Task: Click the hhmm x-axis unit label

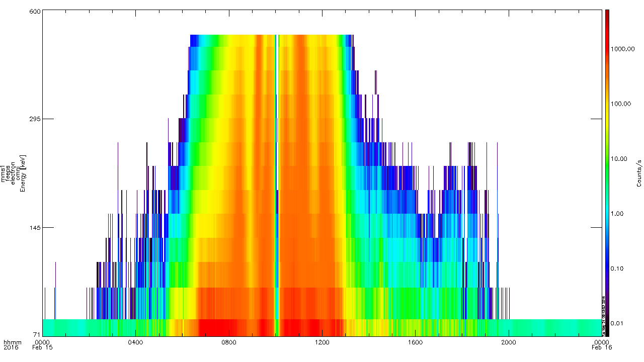Action: click(11, 342)
